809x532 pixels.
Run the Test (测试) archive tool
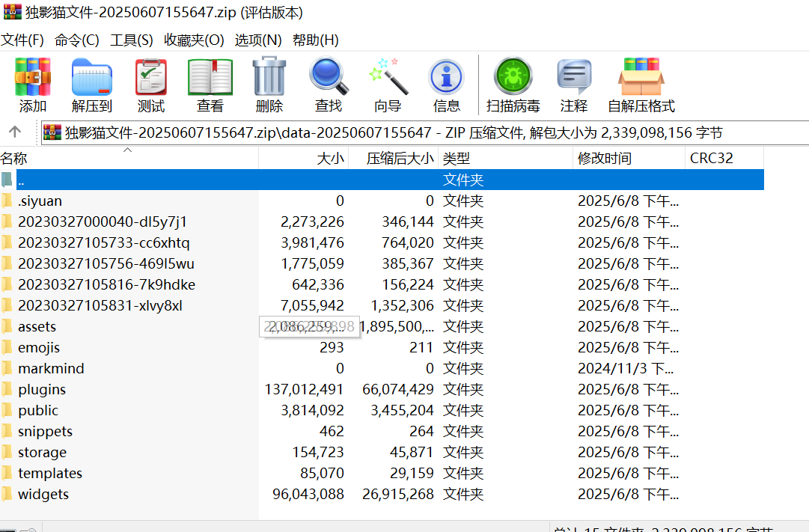(150, 77)
